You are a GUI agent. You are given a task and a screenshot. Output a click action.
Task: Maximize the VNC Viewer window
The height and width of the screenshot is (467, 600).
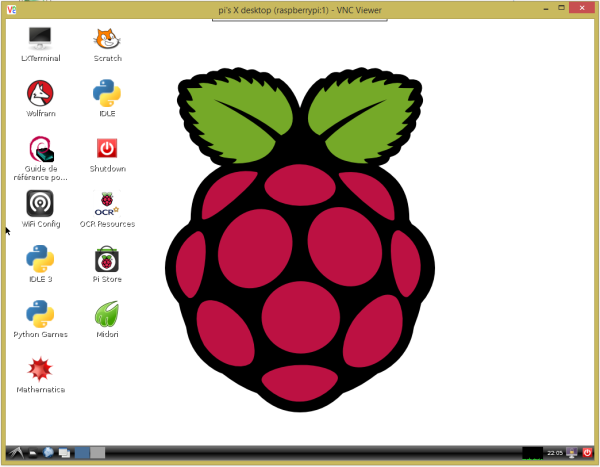[561, 8]
